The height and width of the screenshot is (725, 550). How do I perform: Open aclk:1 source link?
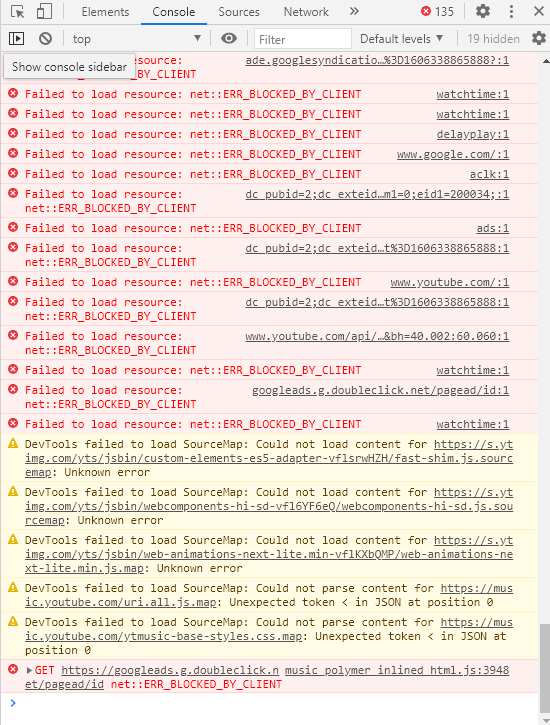tap(489, 174)
